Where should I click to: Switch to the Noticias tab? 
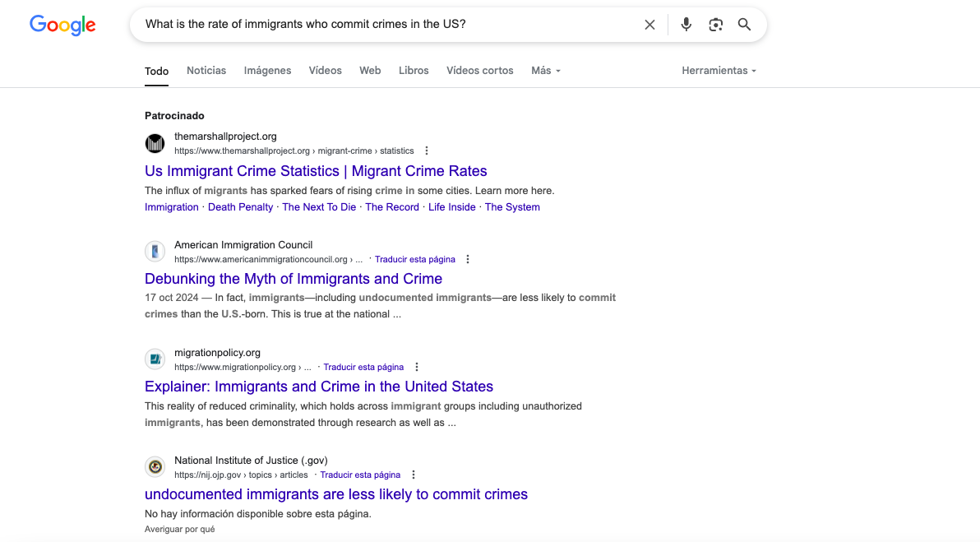pos(206,71)
